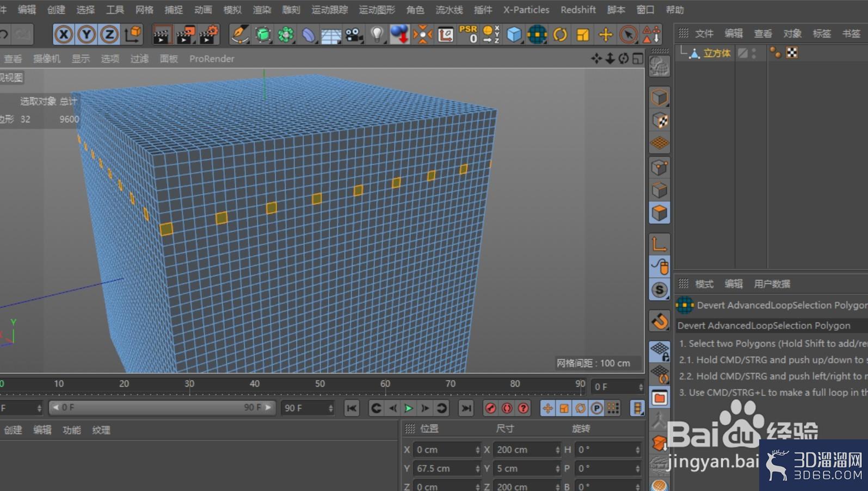
Task: Click Make Editable icon in side palette
Action: [659, 67]
